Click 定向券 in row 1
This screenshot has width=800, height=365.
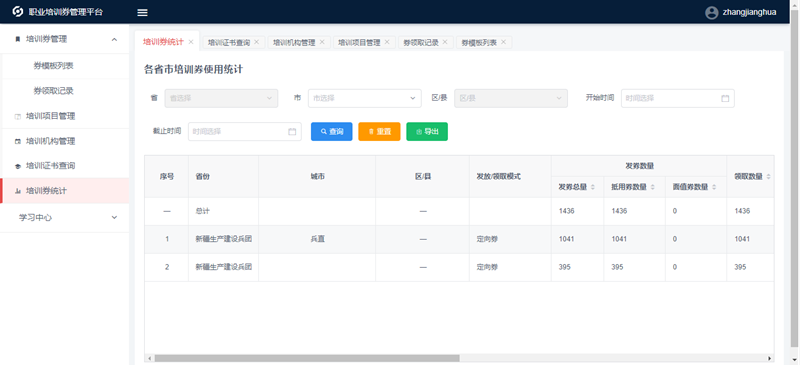487,239
